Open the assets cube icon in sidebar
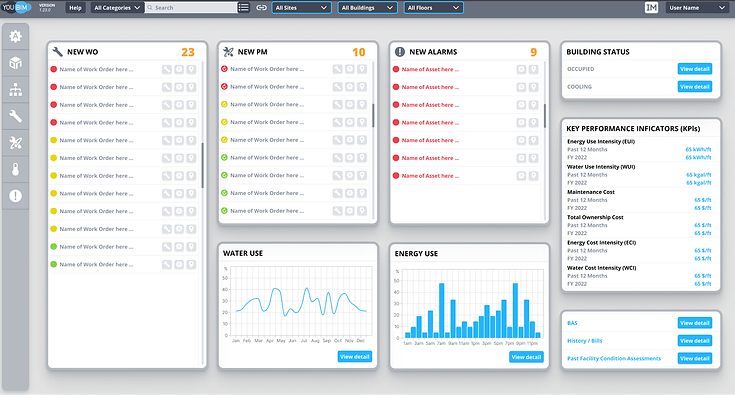735x395 pixels. pos(15,63)
